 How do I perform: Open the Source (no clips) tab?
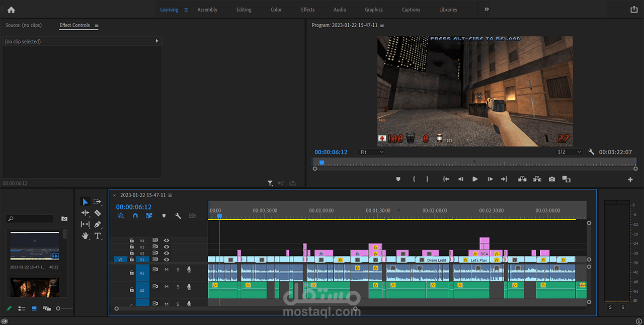(23, 25)
